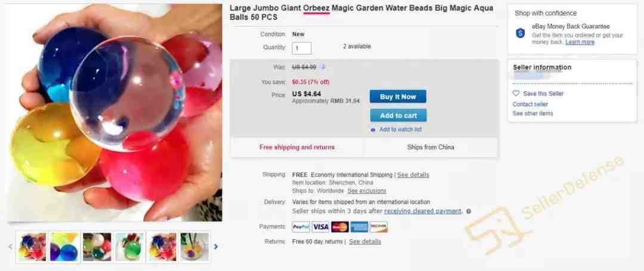Click the eye icon beside Add to watch list
This screenshot has width=644, height=271.
373,130
